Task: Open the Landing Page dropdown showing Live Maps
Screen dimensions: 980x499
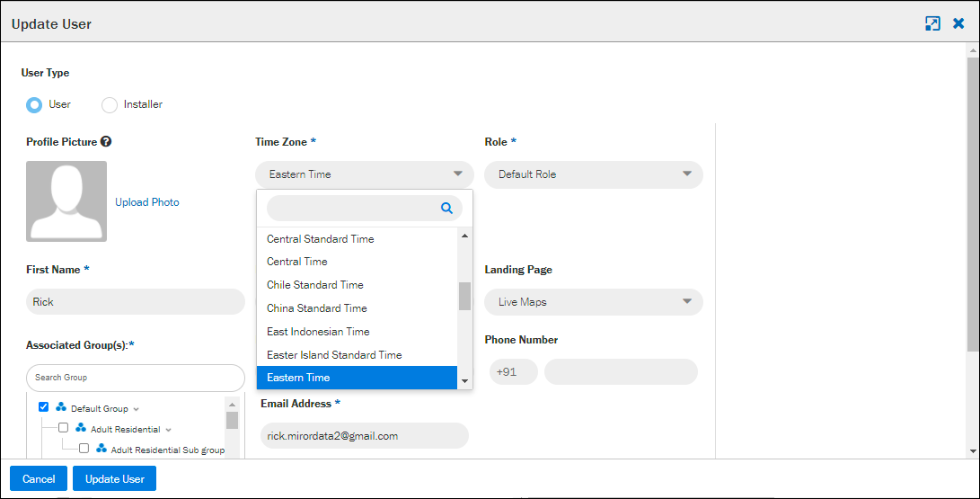Action: [594, 302]
